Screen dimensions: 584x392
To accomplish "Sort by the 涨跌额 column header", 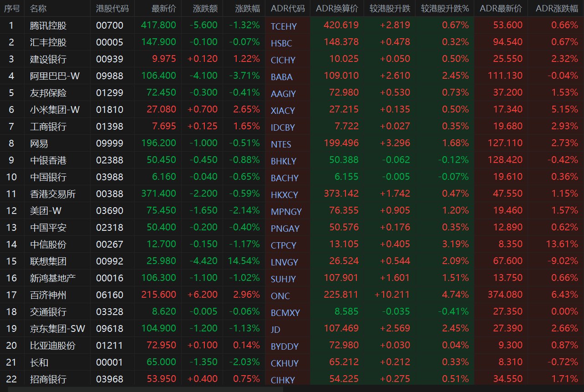I will tap(205, 9).
